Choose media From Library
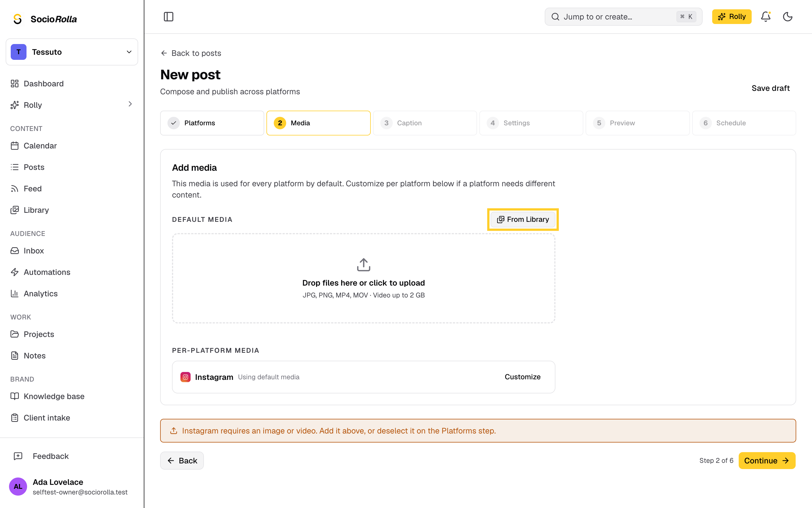 pos(523,219)
